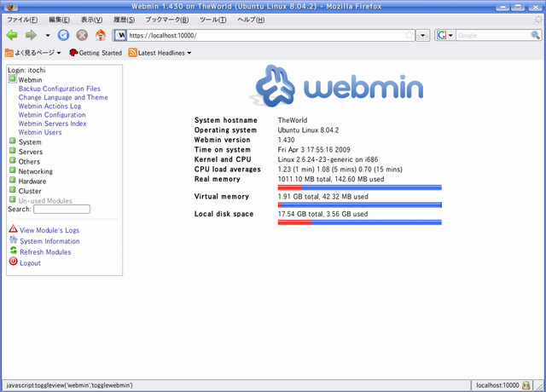The image size is (546, 392).
Task: Click the Webmin site favicon in address bar
Action: click(120, 35)
